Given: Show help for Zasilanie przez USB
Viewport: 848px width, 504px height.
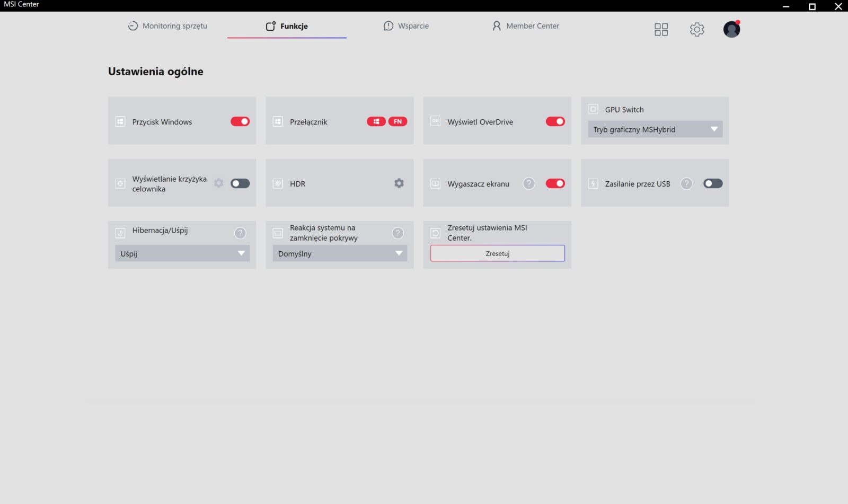Looking at the screenshot, I should click(686, 183).
